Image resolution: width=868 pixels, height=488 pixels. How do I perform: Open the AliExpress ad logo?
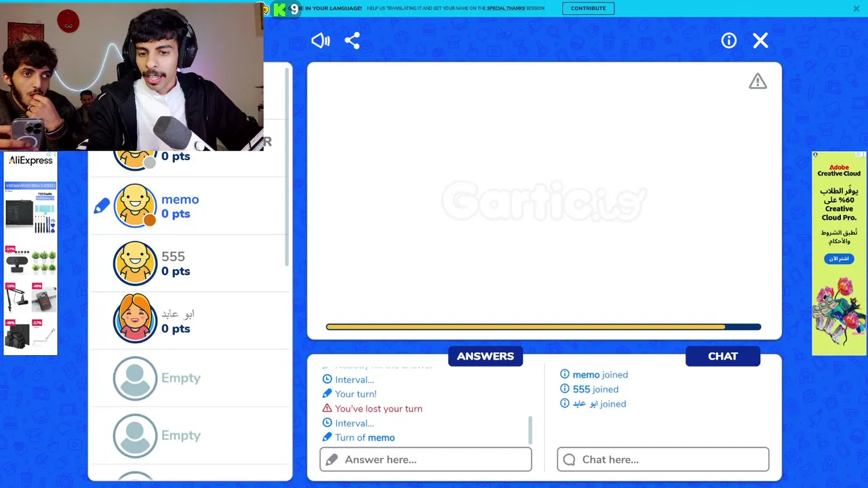point(31,161)
